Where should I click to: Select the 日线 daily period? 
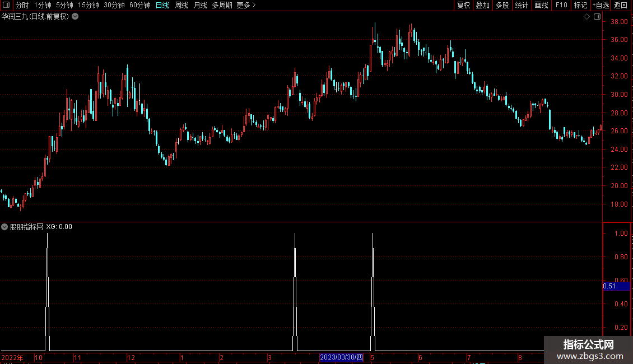[x=162, y=5]
